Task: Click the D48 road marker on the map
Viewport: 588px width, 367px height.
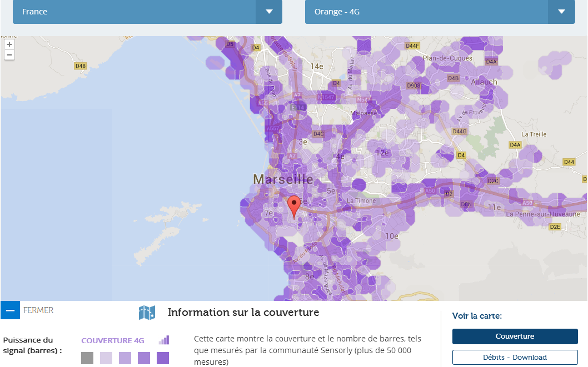Action: [x=81, y=66]
